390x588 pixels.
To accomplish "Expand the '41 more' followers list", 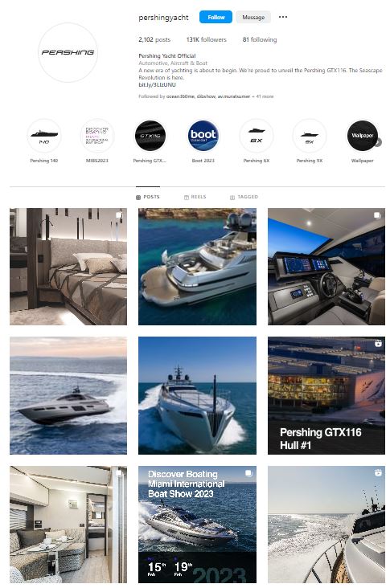I will [265, 96].
